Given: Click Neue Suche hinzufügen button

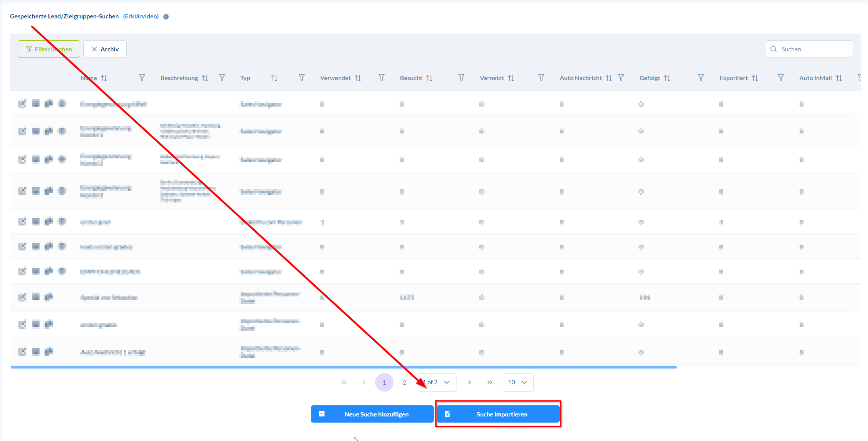Looking at the screenshot, I should (372, 414).
